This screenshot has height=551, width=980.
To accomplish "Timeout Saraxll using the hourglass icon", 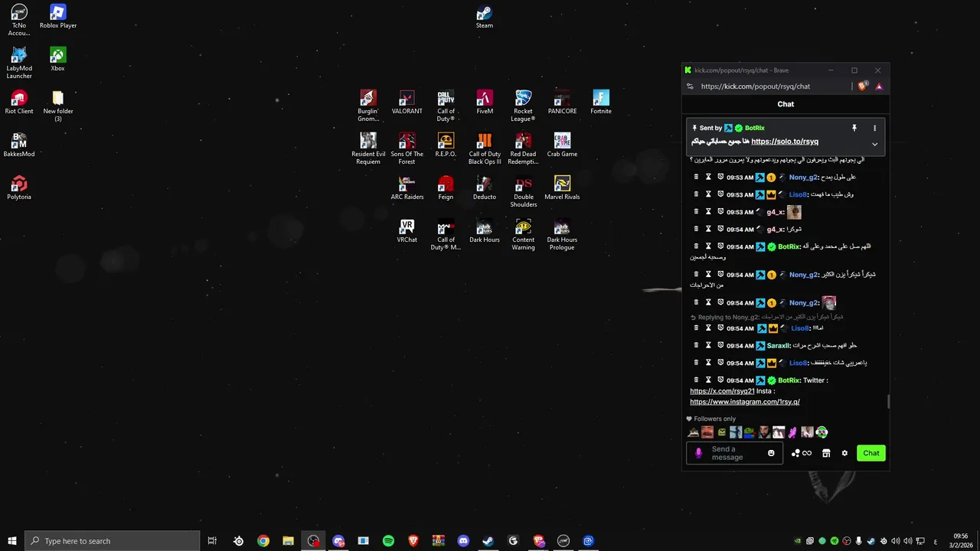I will click(708, 345).
